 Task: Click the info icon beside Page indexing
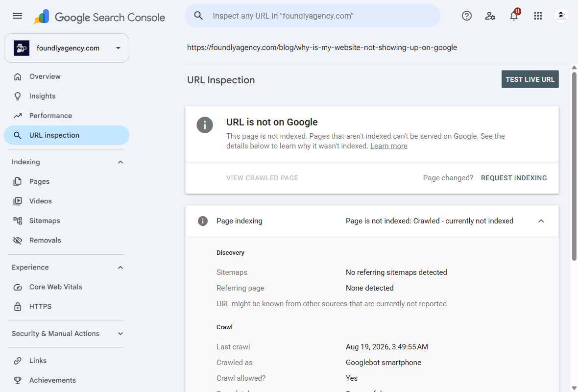tap(203, 221)
